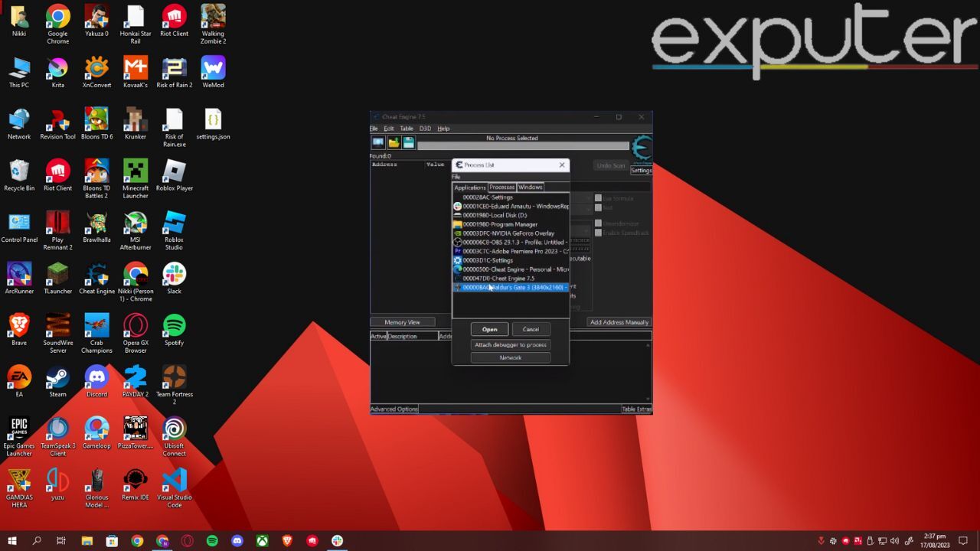Image resolution: width=980 pixels, height=551 pixels.
Task: Open the Minecraft Launcher desktop icon
Action: pos(136,180)
